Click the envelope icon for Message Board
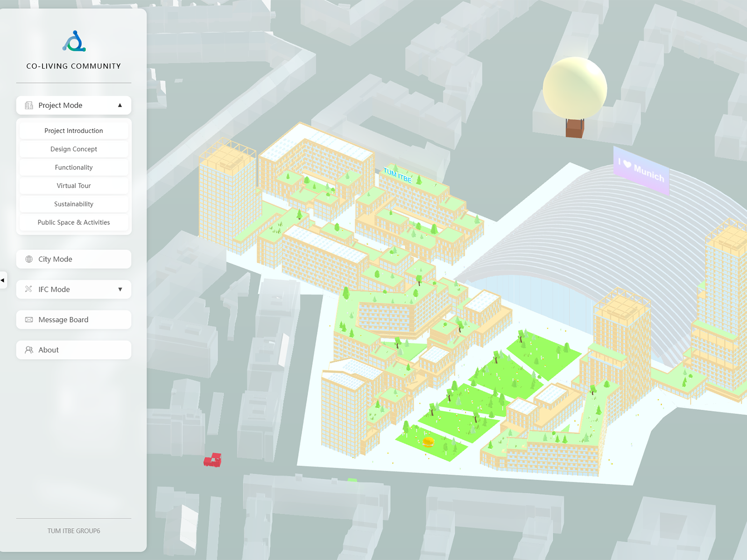The height and width of the screenshot is (560, 747). coord(29,320)
